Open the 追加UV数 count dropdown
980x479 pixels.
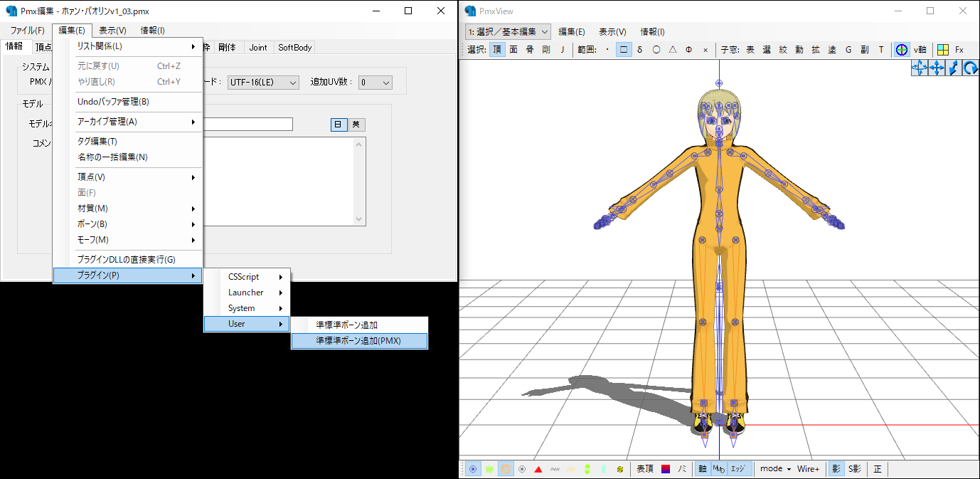click(375, 83)
